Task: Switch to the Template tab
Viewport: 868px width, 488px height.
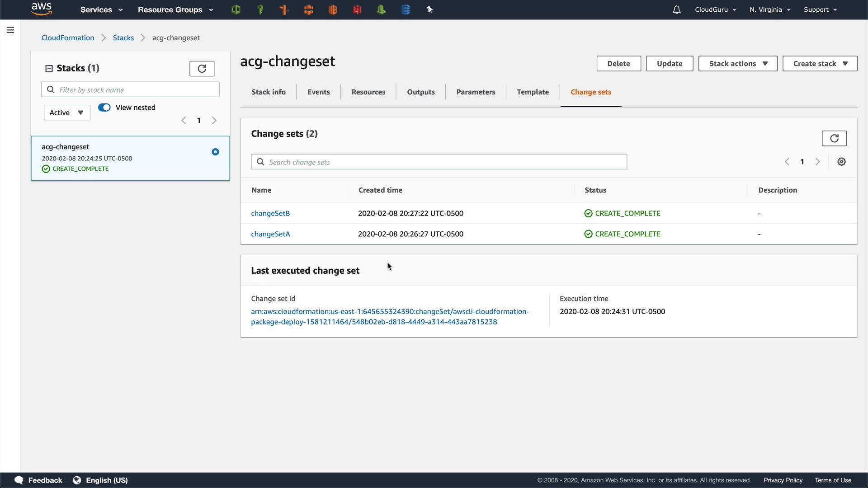Action: coord(533,92)
